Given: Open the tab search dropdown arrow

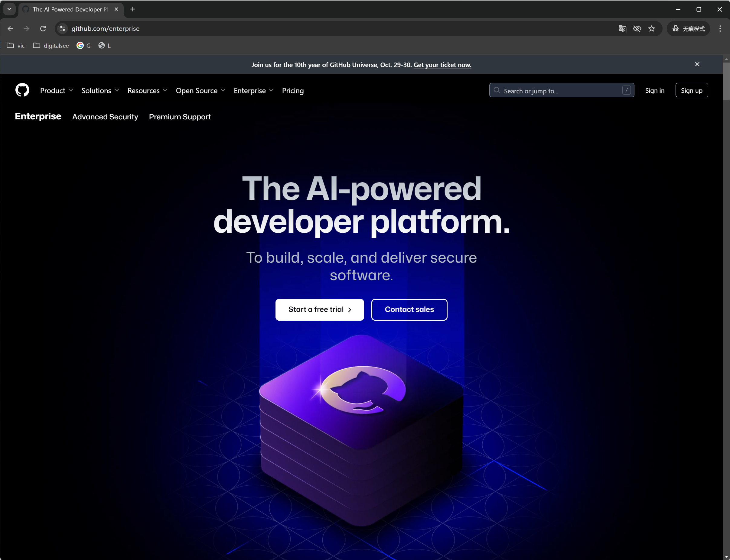Looking at the screenshot, I should pyautogui.click(x=9, y=9).
